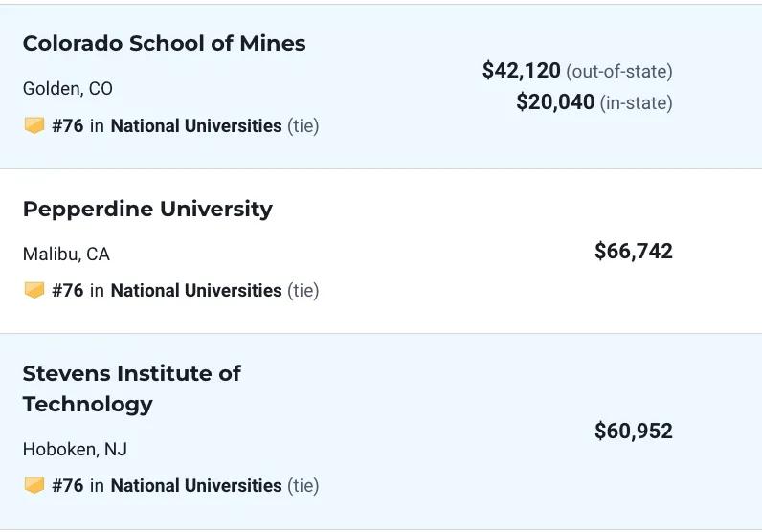Click National Universities link under Colorado School of Mines
762x532 pixels.
196,126
